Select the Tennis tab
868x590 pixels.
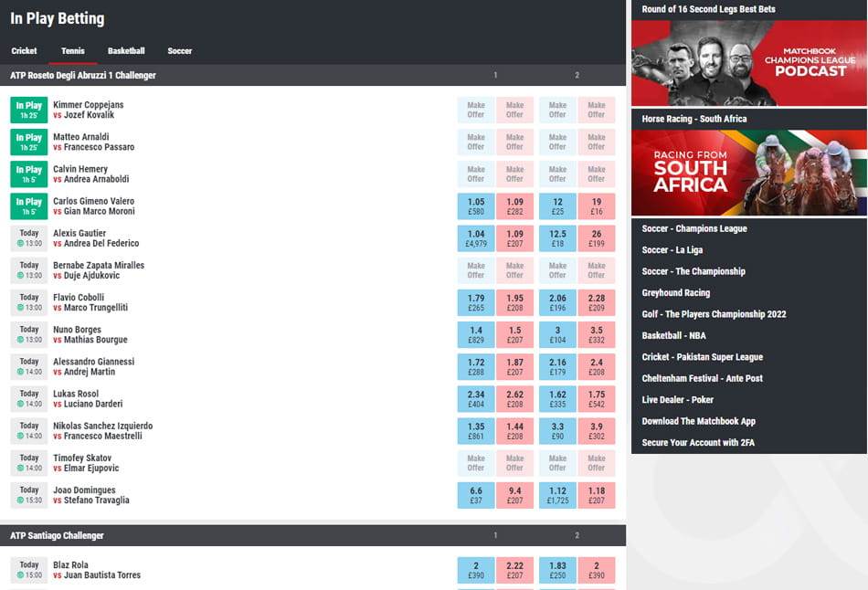point(73,51)
